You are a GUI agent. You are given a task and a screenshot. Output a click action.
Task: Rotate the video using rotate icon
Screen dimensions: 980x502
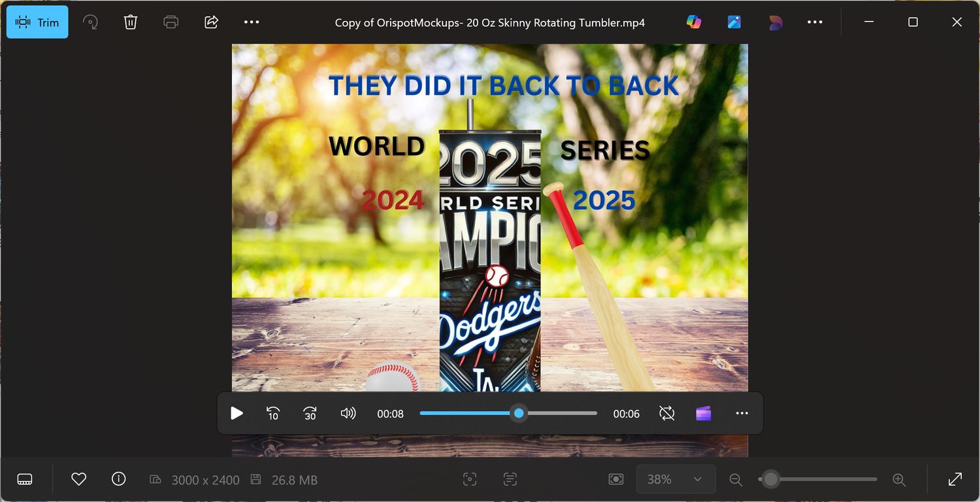tap(90, 22)
